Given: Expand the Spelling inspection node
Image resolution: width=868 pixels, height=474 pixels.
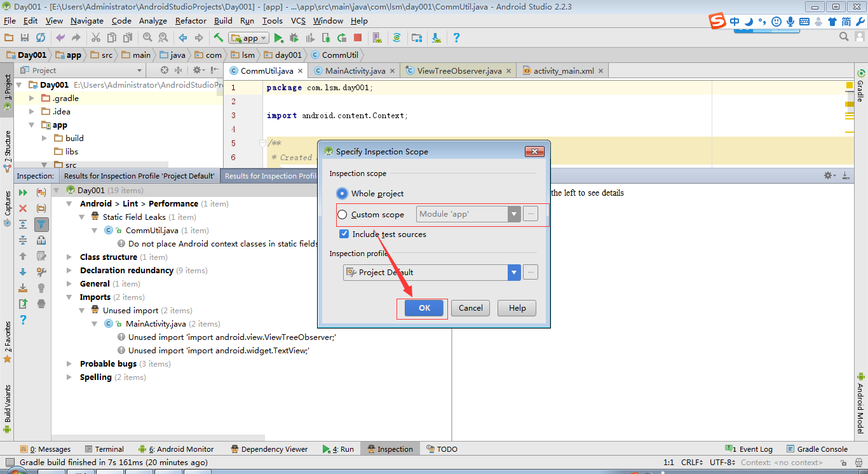Looking at the screenshot, I should coord(69,377).
